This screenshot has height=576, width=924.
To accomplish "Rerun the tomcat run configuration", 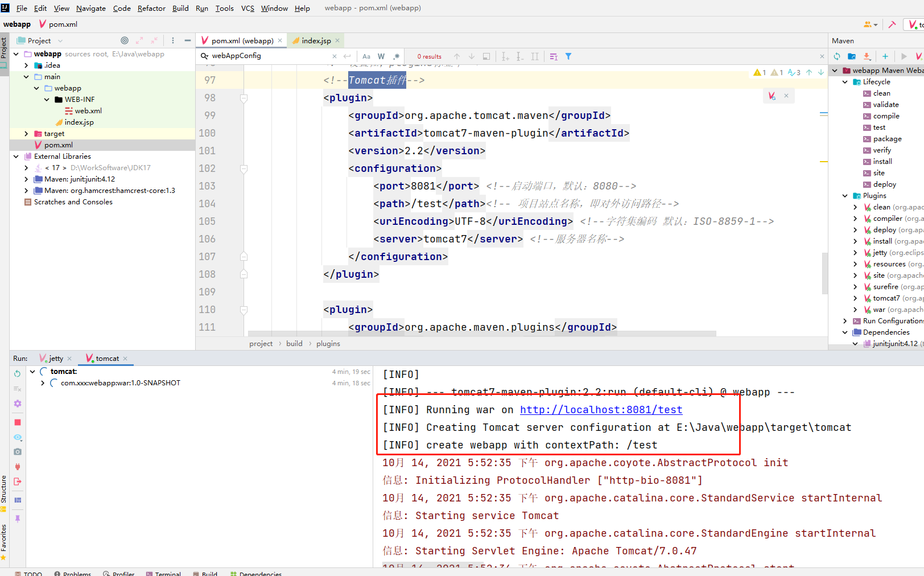I will click(x=18, y=373).
